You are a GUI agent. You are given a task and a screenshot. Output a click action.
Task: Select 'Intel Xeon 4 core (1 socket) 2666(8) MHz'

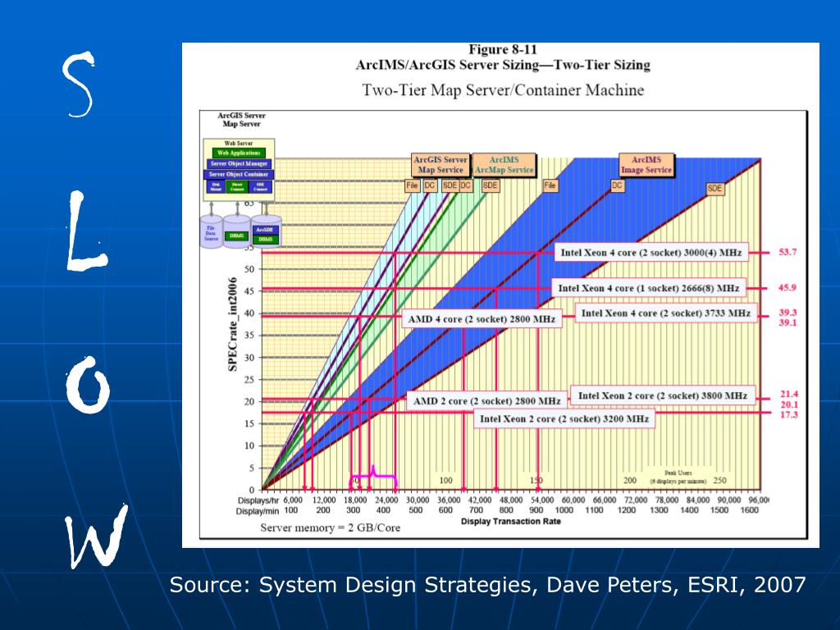(648, 288)
